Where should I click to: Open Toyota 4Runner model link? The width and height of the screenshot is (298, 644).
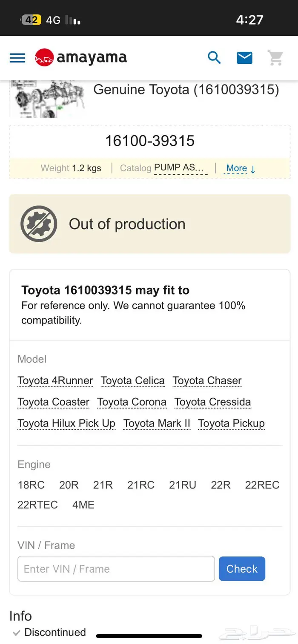coord(55,381)
